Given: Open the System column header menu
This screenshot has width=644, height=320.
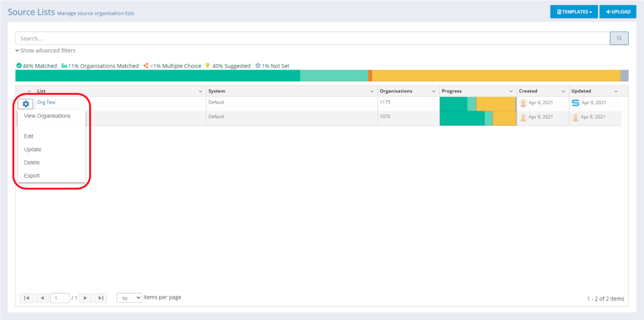Looking at the screenshot, I should 372,91.
